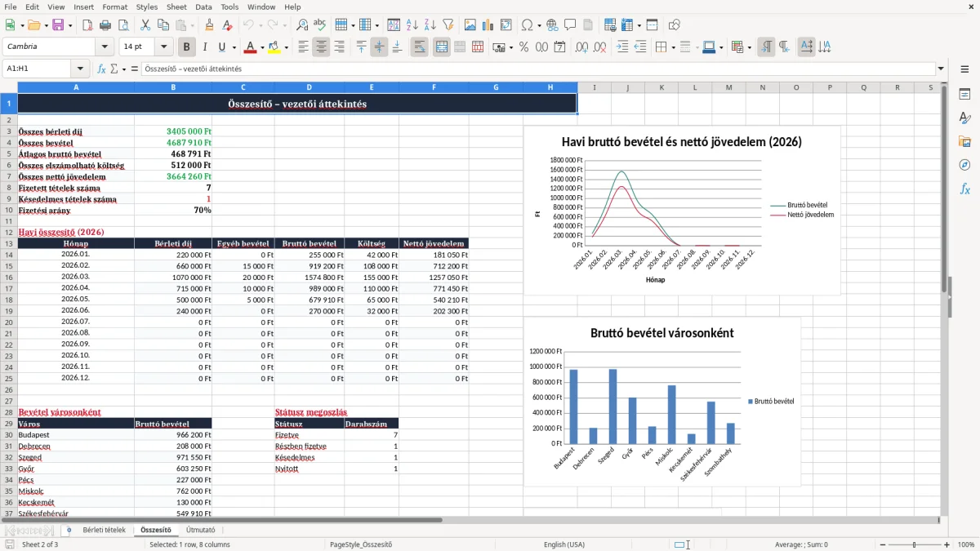The height and width of the screenshot is (551, 980).
Task: Open special character dropdown arrow
Action: pyautogui.click(x=539, y=25)
